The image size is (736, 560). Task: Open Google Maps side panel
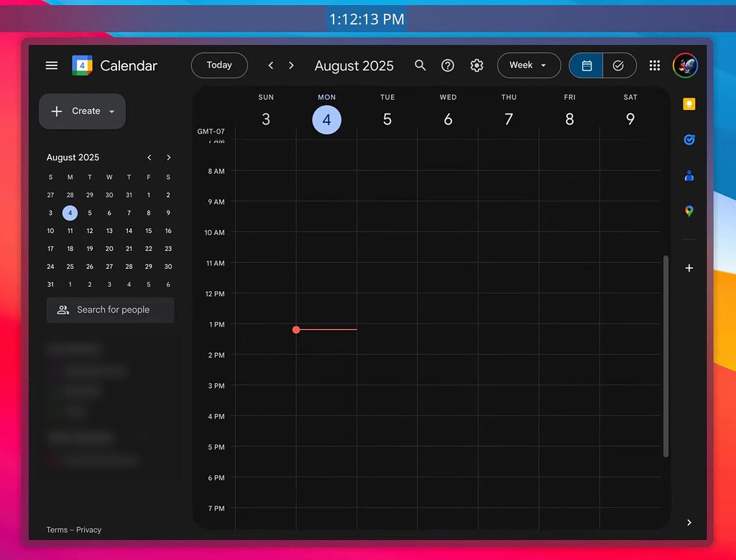[x=689, y=211]
